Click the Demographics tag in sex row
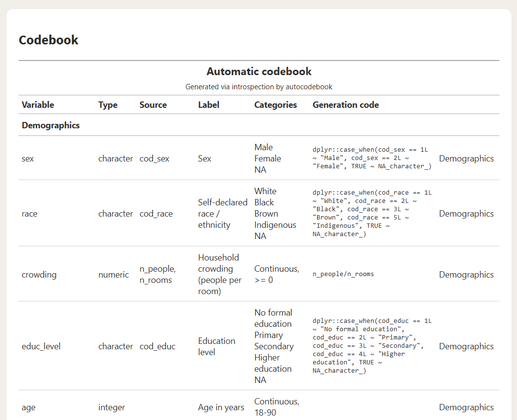Viewport: 517px width, 420px height. [x=466, y=159]
